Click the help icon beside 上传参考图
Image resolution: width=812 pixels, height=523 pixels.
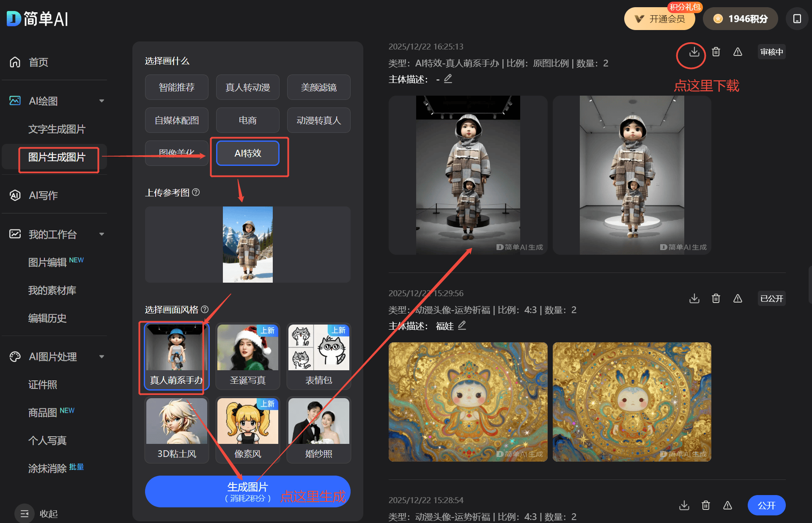pyautogui.click(x=196, y=192)
